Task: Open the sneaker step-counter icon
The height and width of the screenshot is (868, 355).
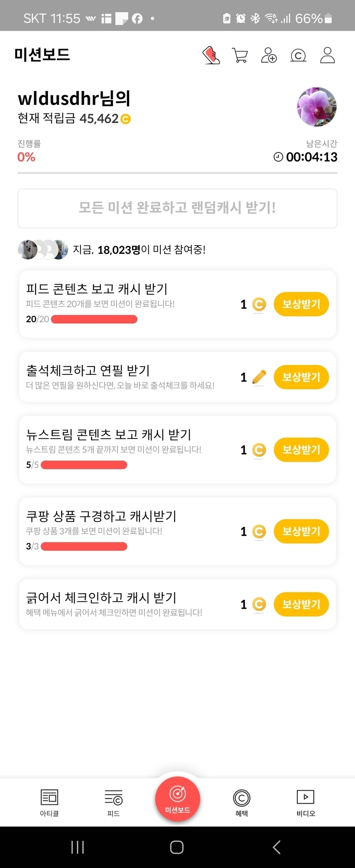Action: pos(211,55)
